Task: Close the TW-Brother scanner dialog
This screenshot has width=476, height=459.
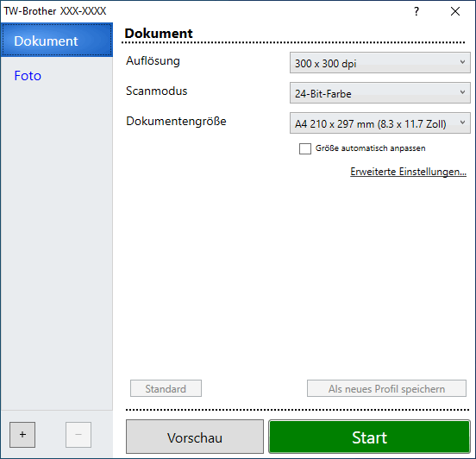Action: (455, 11)
